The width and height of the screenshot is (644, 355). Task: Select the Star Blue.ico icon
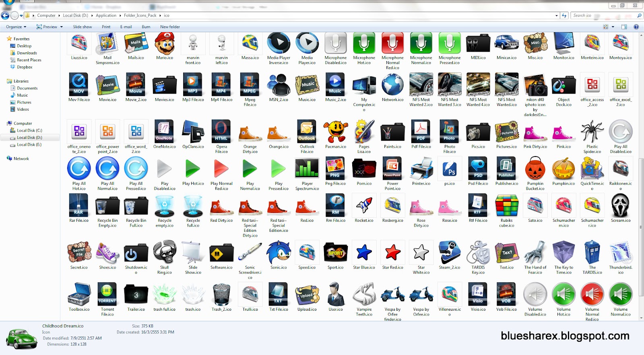click(x=364, y=252)
